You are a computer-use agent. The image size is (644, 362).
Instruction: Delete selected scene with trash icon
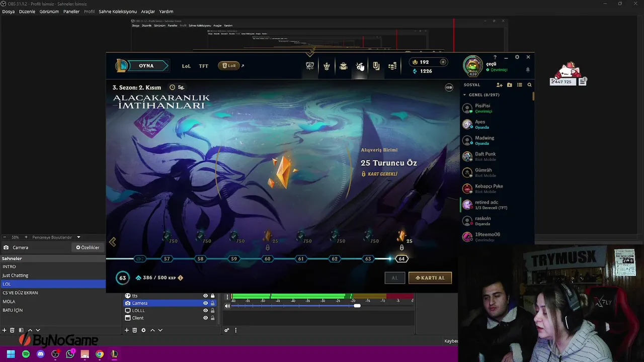(13, 330)
